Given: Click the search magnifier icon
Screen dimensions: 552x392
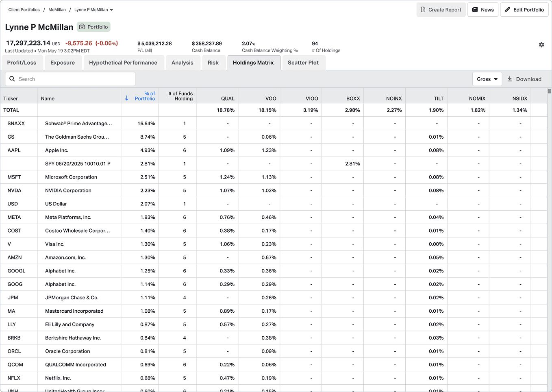Looking at the screenshot, I should (x=12, y=79).
